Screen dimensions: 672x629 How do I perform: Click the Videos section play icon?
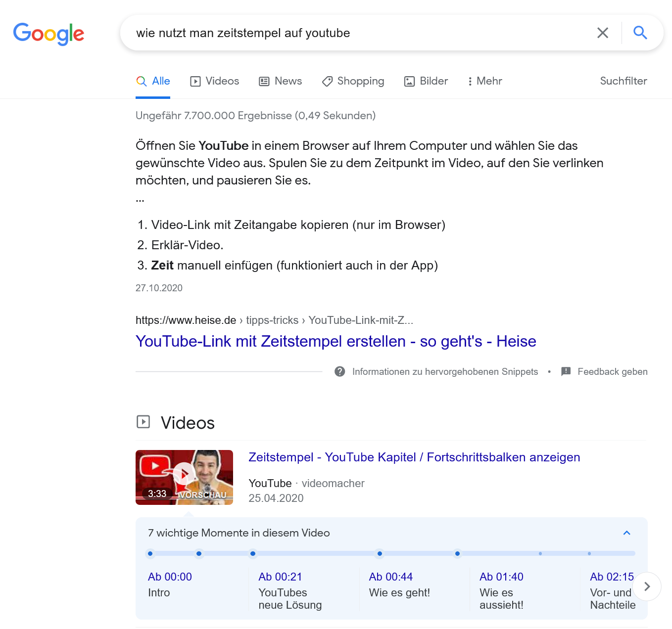(x=143, y=422)
